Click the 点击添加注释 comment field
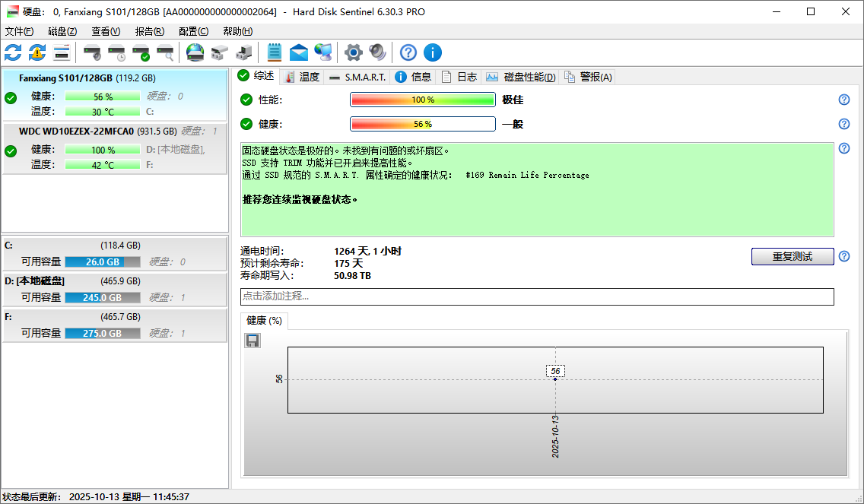The height and width of the screenshot is (504, 864). tap(537, 296)
